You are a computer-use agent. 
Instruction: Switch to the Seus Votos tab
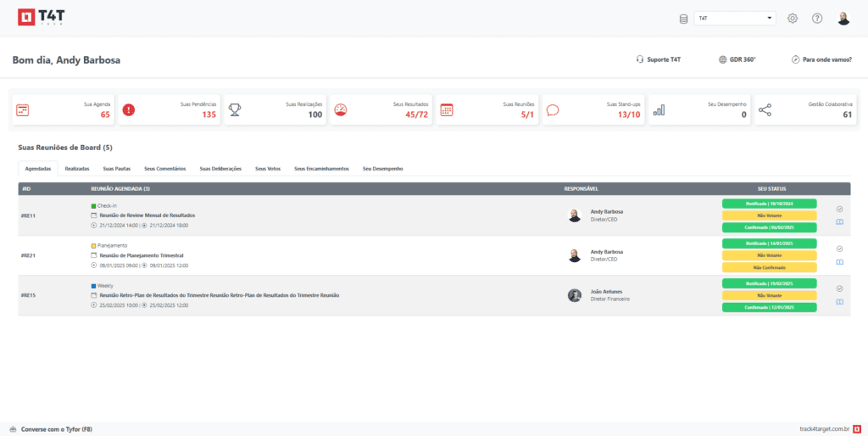click(268, 169)
